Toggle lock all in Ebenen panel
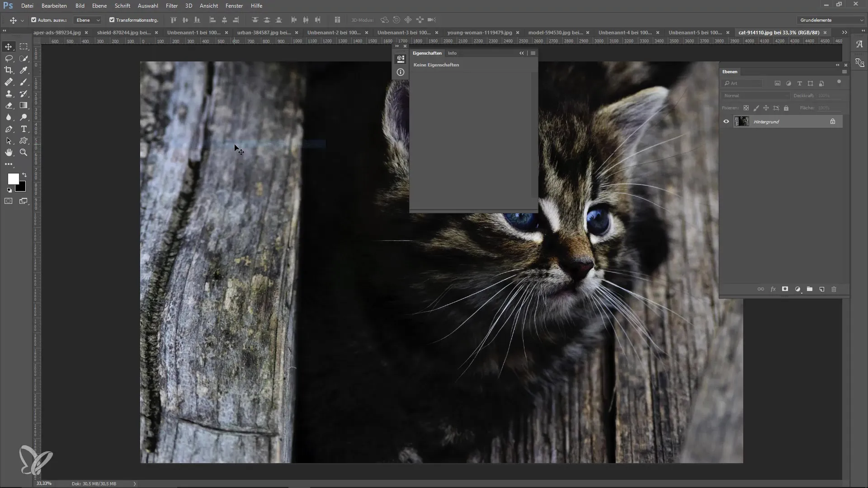This screenshot has width=868, height=488. pos(786,108)
